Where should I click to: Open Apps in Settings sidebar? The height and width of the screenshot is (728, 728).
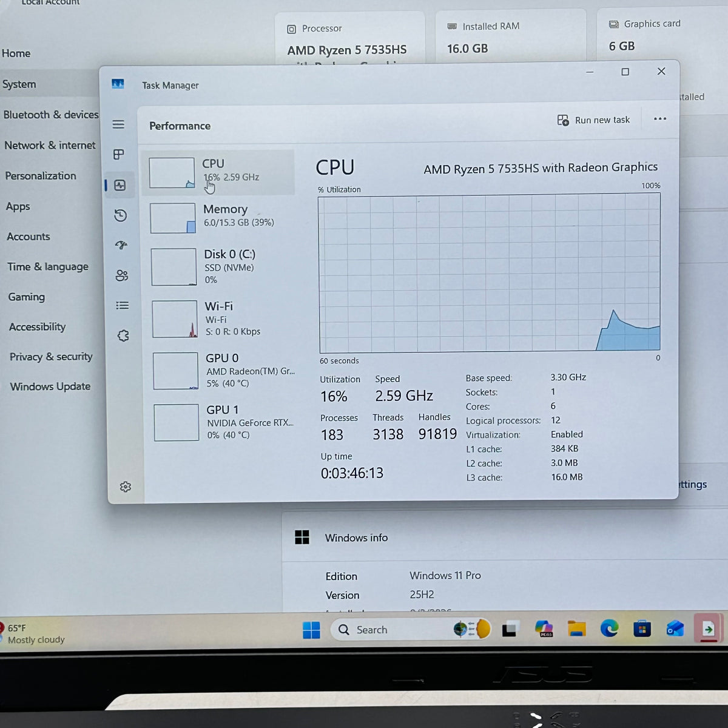[x=18, y=206]
